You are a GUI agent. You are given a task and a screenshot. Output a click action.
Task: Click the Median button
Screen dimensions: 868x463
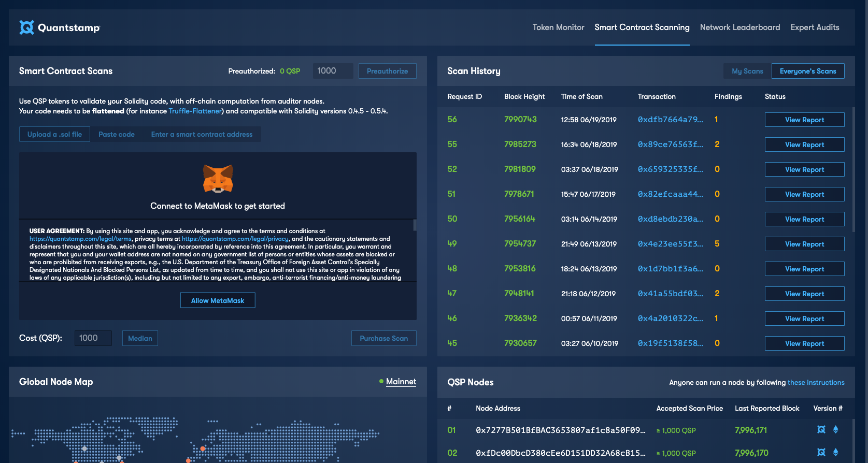point(140,338)
